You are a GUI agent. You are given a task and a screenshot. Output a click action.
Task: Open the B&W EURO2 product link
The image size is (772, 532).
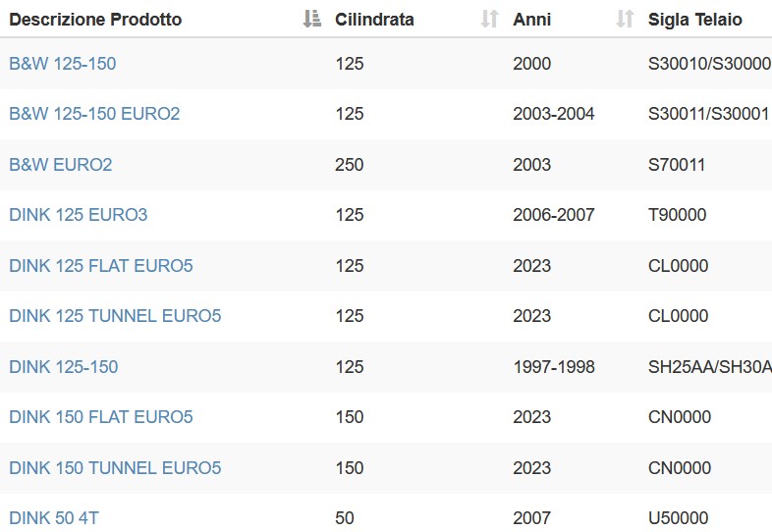61,164
